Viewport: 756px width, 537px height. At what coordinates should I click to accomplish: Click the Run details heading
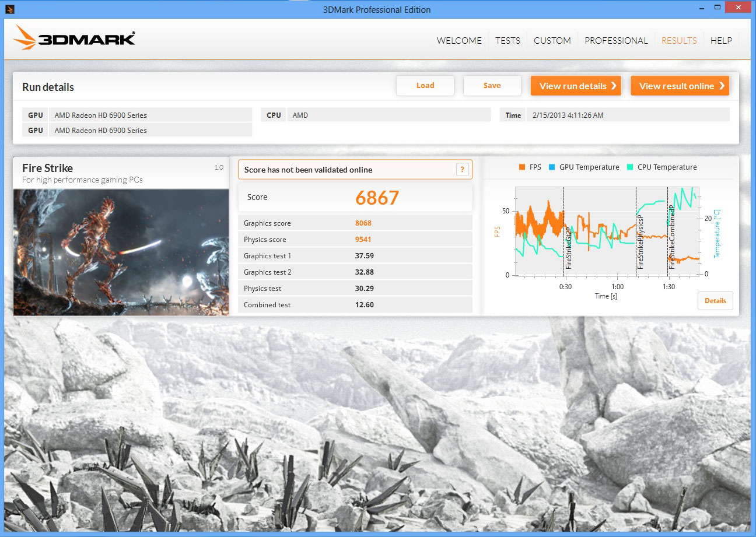[48, 87]
